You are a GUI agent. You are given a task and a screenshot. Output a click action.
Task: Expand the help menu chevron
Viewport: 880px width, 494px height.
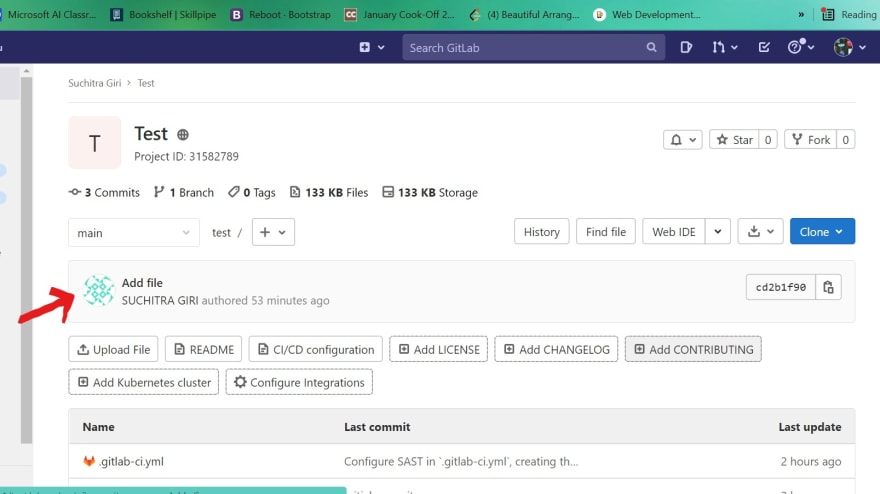click(811, 48)
